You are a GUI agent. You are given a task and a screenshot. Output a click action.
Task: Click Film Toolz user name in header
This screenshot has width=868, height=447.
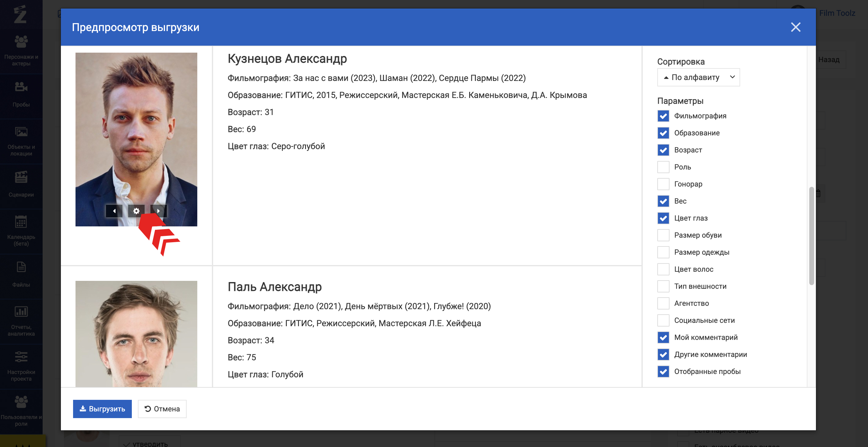837,13
